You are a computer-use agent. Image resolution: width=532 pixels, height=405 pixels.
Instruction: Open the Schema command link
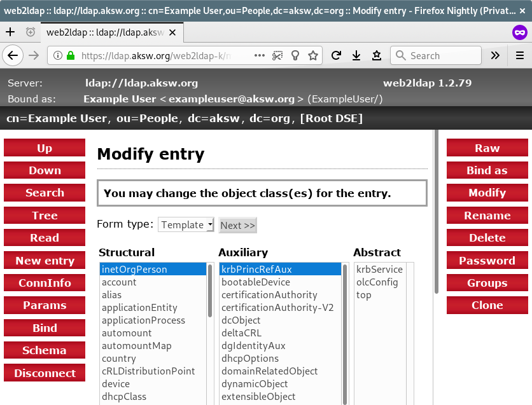(45, 350)
